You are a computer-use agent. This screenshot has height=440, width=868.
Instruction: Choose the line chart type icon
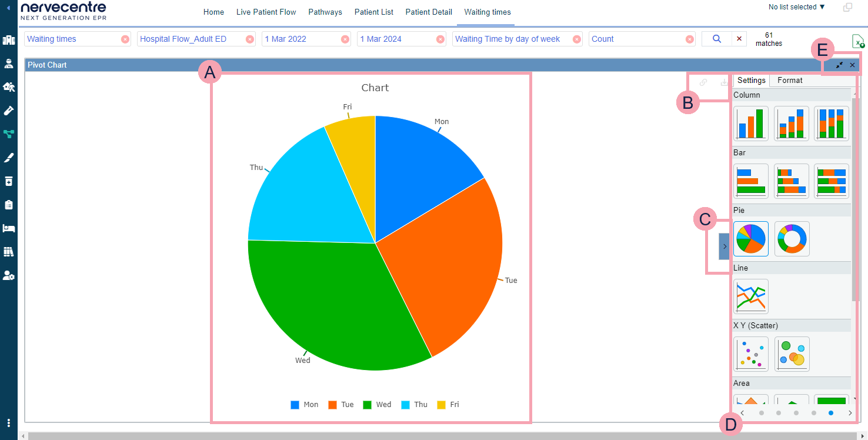[751, 296]
